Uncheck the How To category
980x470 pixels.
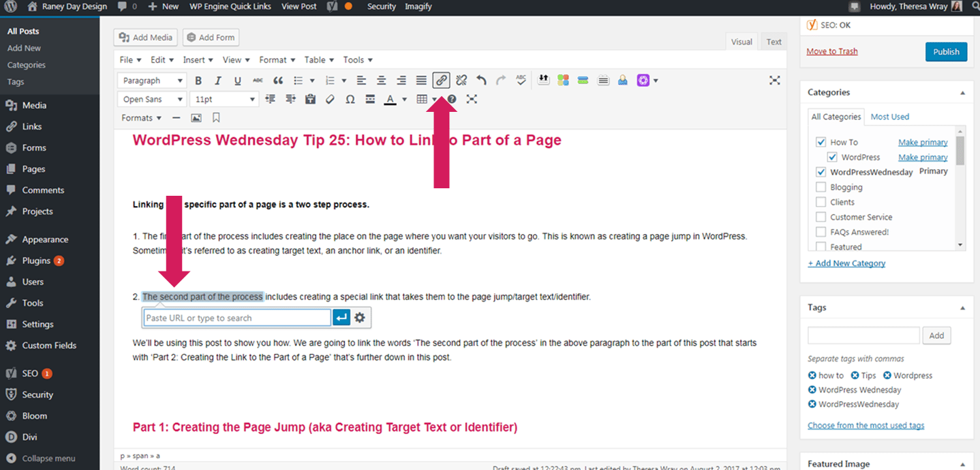coord(821,143)
